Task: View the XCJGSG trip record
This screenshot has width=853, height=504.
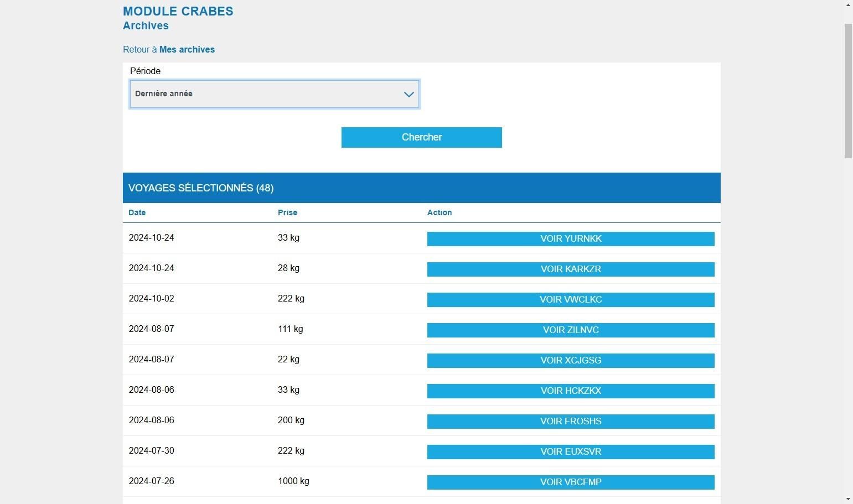Action: 571,361
